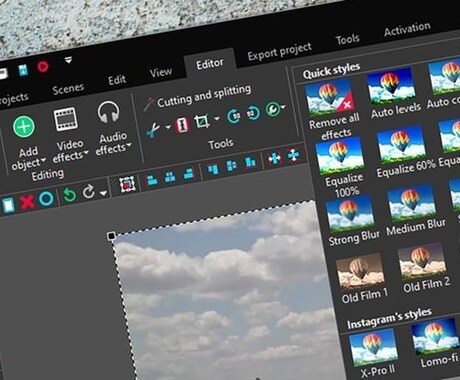Open the Edit ribbon tab

117,80
